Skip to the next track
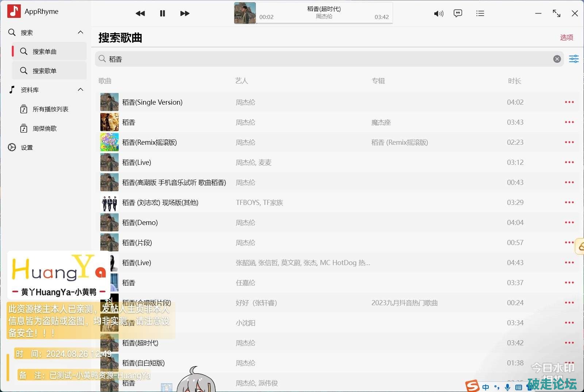This screenshot has width=584, height=392. pyautogui.click(x=185, y=13)
